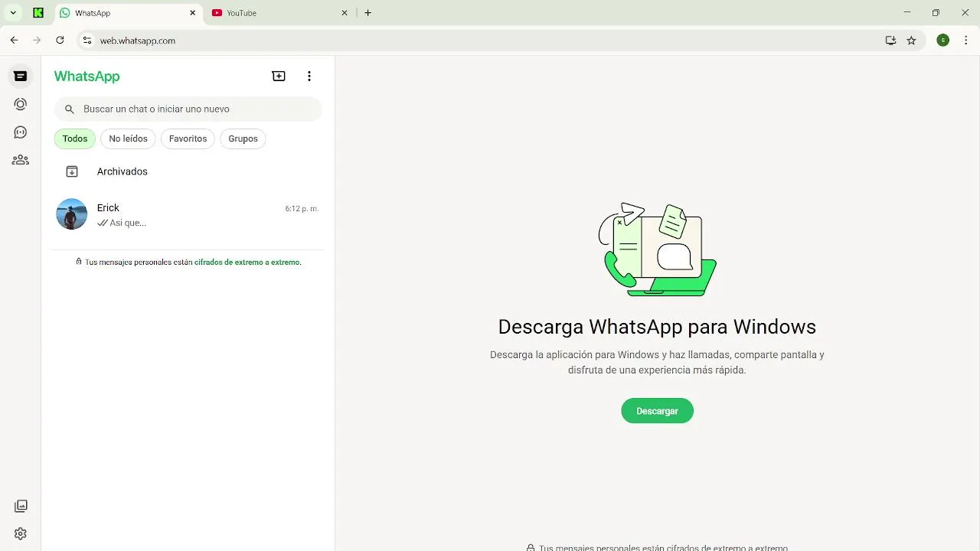
Task: Click the Descargar button
Action: tap(657, 411)
